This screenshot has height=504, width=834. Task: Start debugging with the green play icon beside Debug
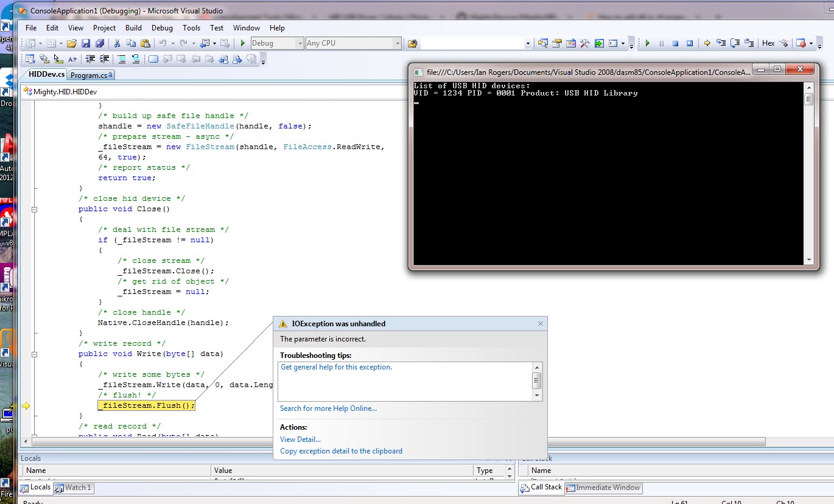click(x=243, y=43)
